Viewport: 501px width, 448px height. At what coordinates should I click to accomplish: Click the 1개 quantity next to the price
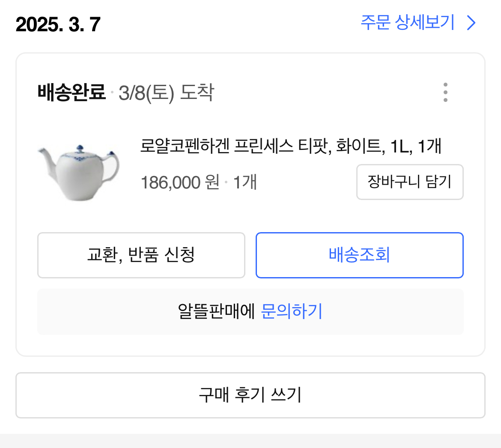(x=245, y=183)
